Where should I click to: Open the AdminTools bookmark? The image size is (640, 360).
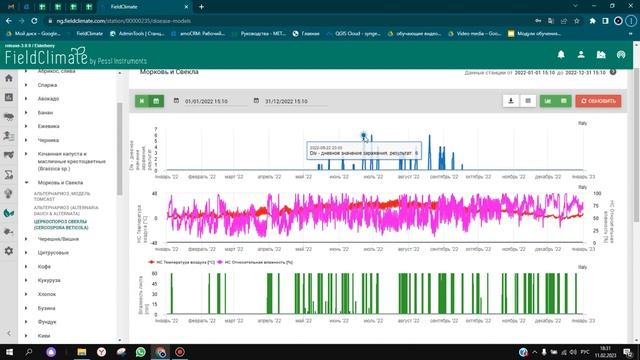click(x=138, y=33)
